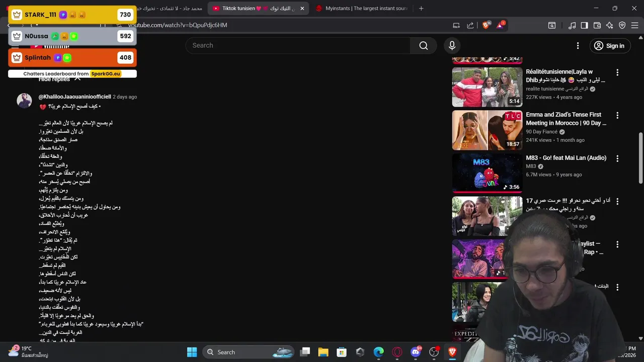Start voice search with microphone icon
644x362 pixels.
[452, 46]
